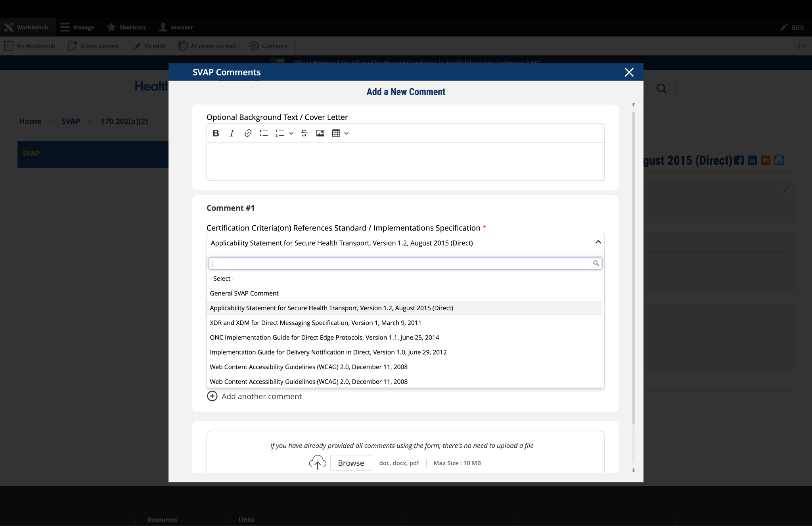812x526 pixels.
Task: Toggle Bold formatting in editor toolbar
Action: tap(216, 133)
